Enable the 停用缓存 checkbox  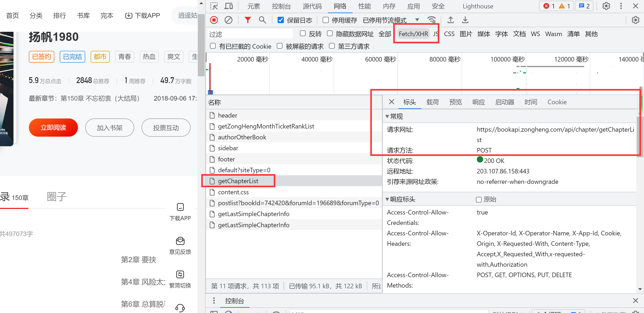326,20
